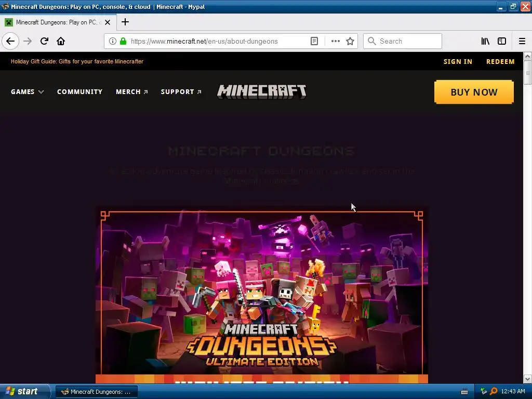
Task: Open page actions three-dot menu
Action: point(335,41)
